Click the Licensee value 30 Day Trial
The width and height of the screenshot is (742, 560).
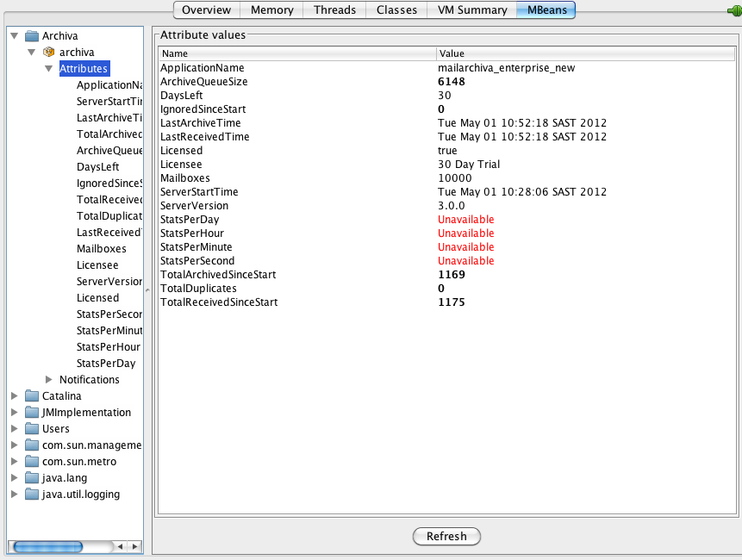click(x=469, y=164)
